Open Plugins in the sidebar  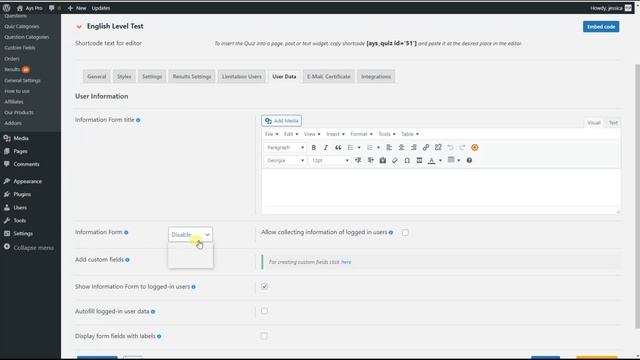pos(22,194)
